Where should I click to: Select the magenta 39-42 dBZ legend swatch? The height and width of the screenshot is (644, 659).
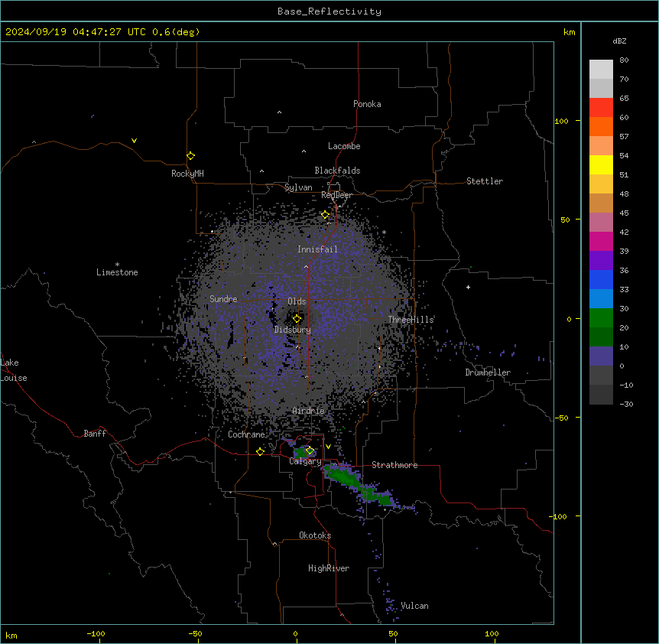[x=601, y=241]
